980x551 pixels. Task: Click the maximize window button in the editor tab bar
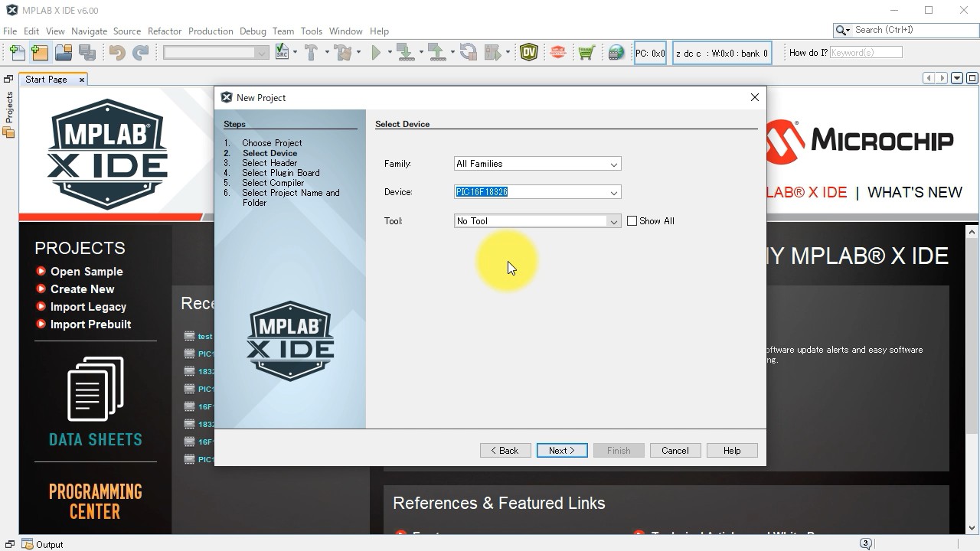point(972,78)
